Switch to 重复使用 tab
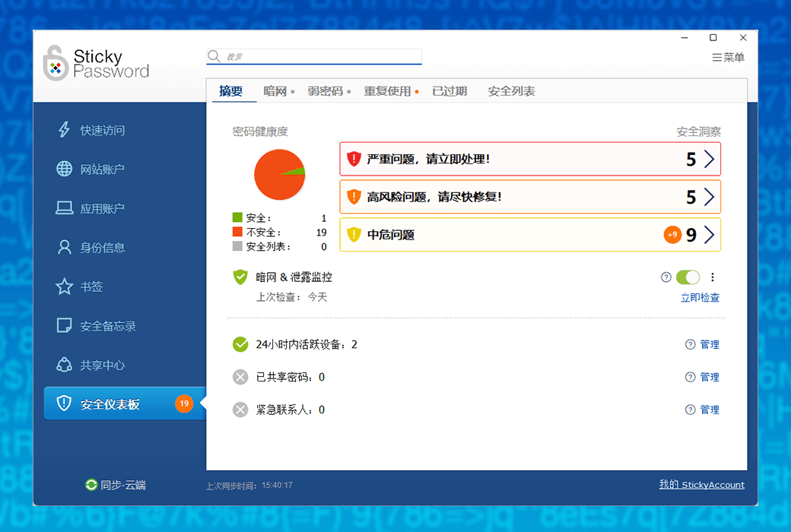Image resolution: width=791 pixels, height=532 pixels. (x=387, y=91)
